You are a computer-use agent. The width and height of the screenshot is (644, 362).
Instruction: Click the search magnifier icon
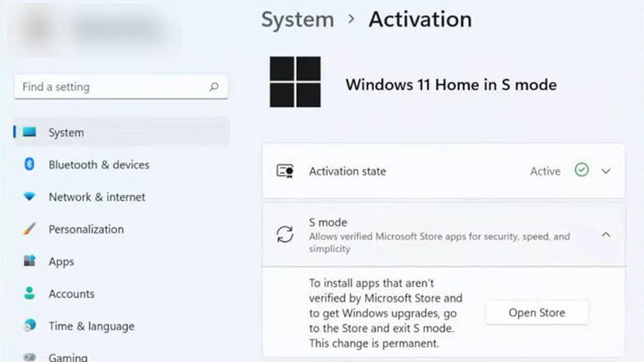[214, 87]
